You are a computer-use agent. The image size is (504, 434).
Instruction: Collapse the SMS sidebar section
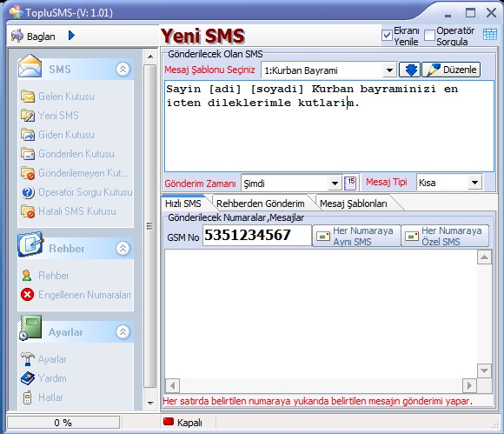(123, 69)
